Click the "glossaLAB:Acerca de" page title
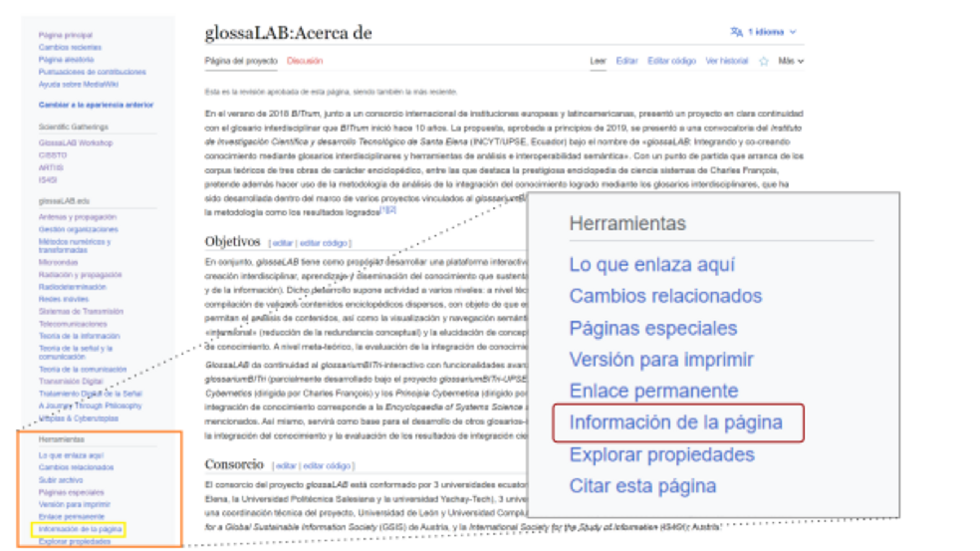The image size is (980, 551). click(x=288, y=33)
